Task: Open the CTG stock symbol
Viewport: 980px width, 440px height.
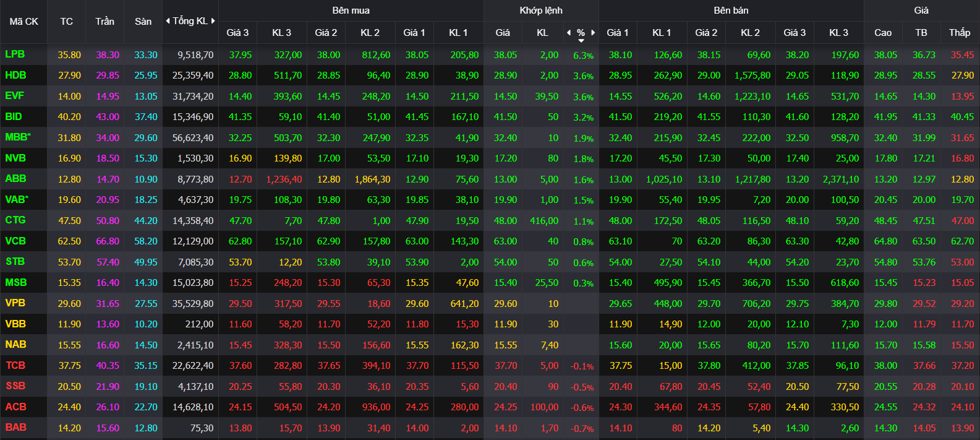Action: point(15,220)
